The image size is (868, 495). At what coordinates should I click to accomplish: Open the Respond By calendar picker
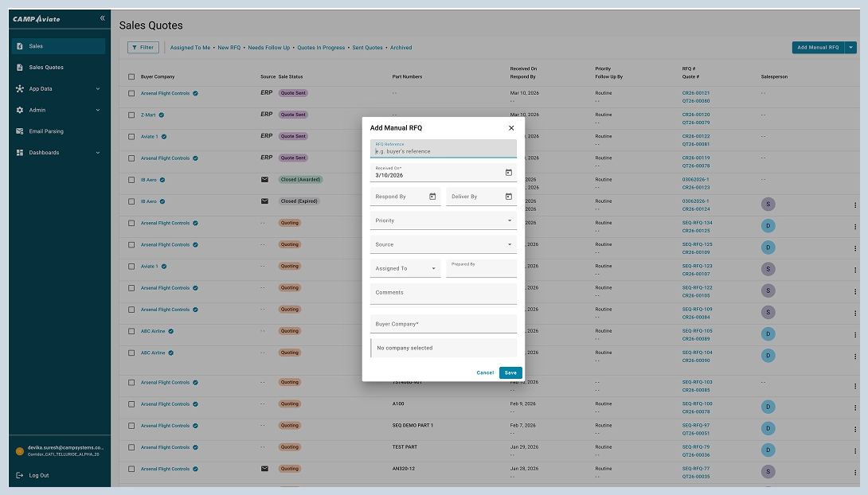[432, 197]
